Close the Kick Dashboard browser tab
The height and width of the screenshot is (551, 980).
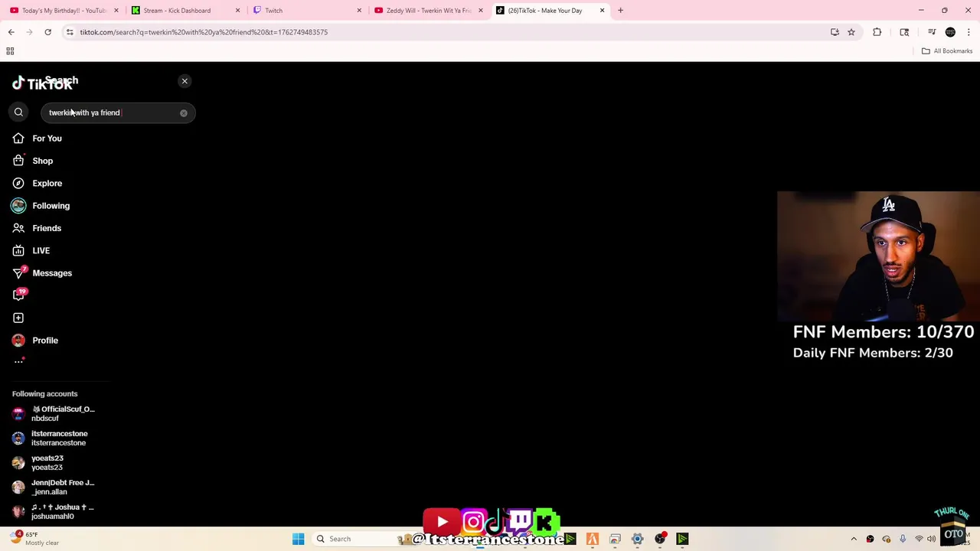pyautogui.click(x=237, y=11)
